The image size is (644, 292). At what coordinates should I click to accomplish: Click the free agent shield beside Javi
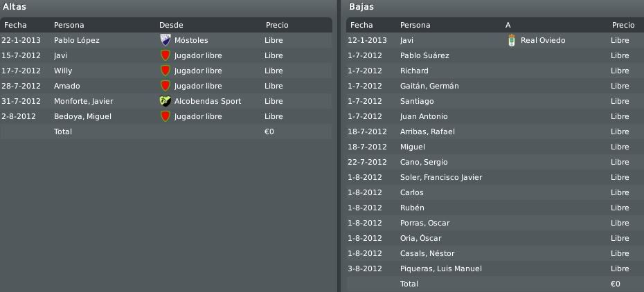click(165, 55)
